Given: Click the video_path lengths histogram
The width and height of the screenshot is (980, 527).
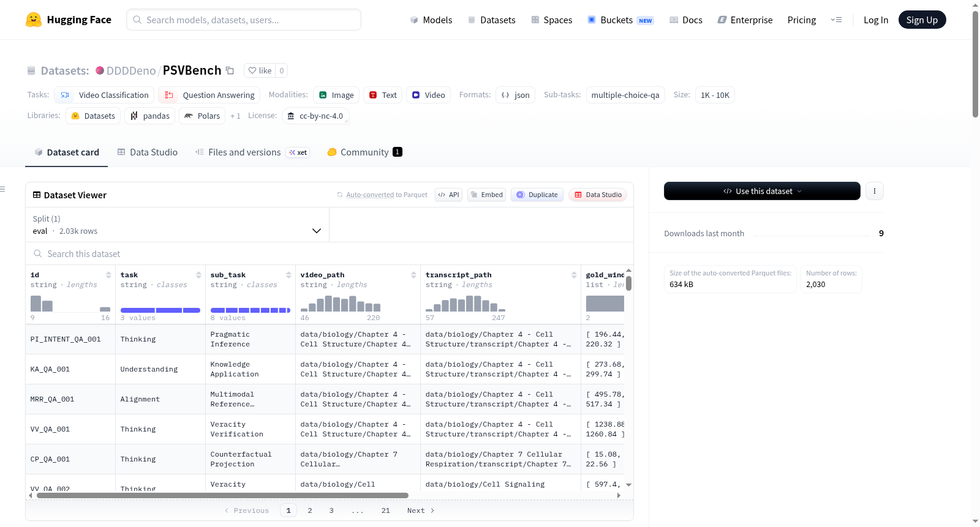Looking at the screenshot, I should (x=341, y=304).
